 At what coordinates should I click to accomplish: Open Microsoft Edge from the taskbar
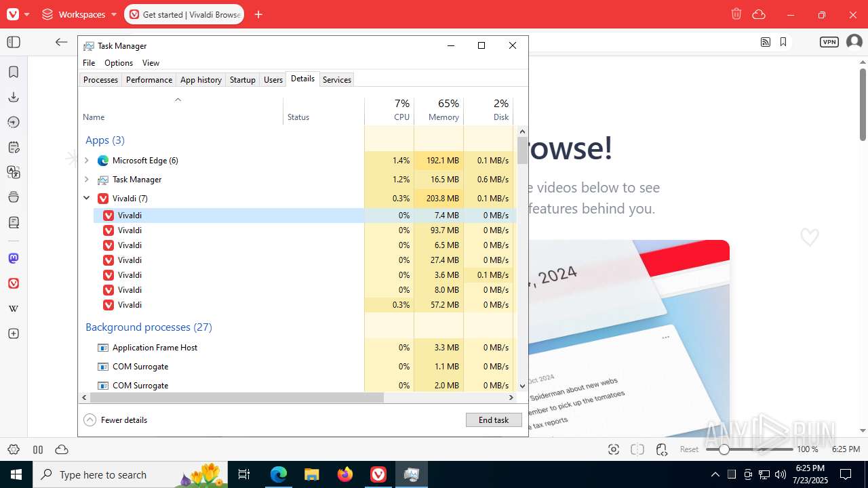tap(279, 474)
